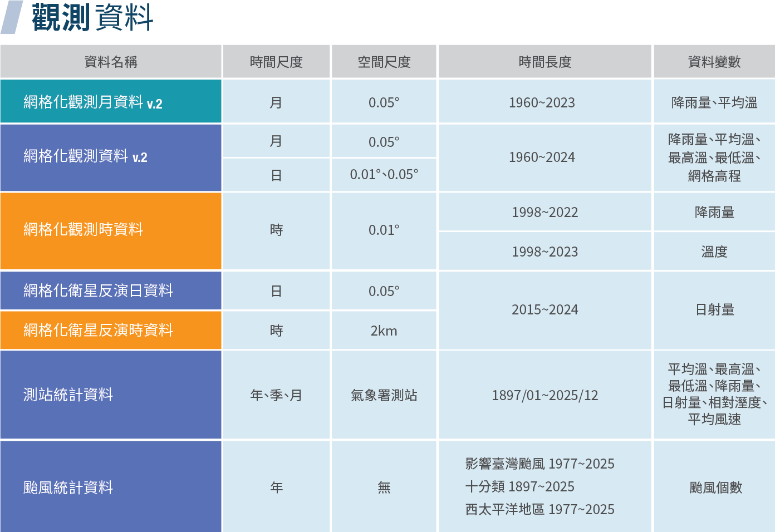Select the orange 網格化觀測時資料 row label
775x532 pixels.
tap(84, 230)
